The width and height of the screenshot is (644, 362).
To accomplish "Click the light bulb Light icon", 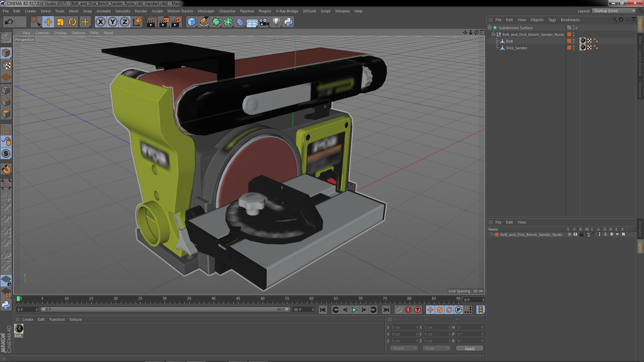I will click(276, 22).
